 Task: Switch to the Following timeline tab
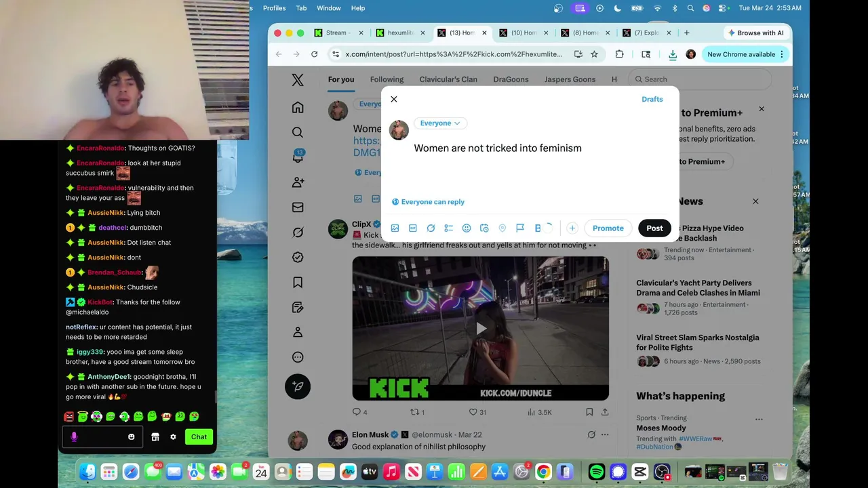tap(387, 79)
